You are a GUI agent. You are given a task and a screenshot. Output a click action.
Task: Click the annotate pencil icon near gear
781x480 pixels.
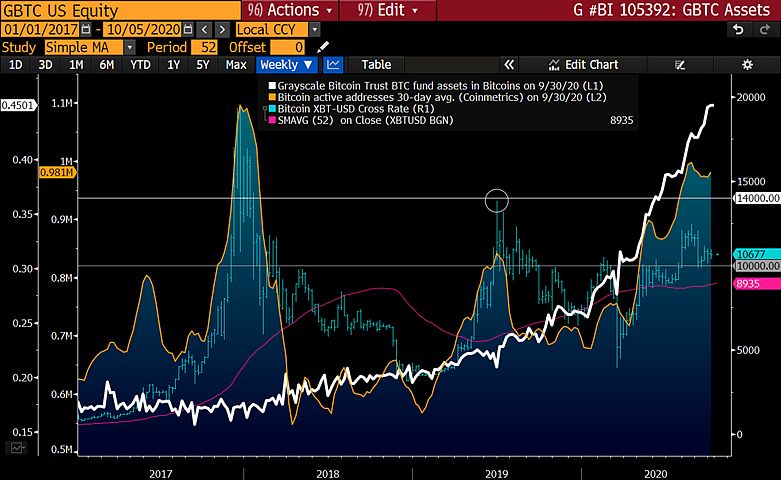tap(680, 65)
